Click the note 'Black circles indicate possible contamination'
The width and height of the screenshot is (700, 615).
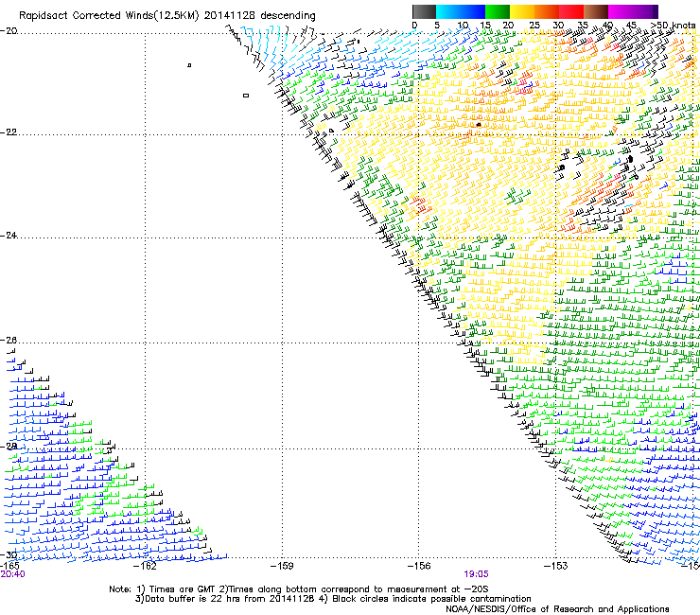coord(431,599)
